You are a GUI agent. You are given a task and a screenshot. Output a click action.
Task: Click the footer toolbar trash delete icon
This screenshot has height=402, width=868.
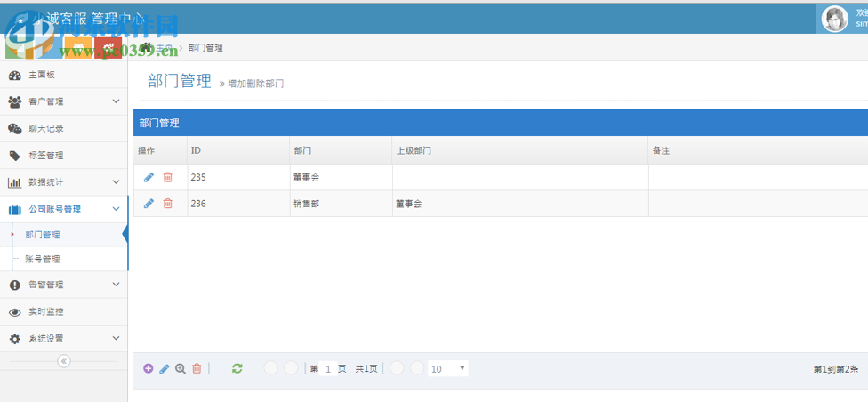197,369
